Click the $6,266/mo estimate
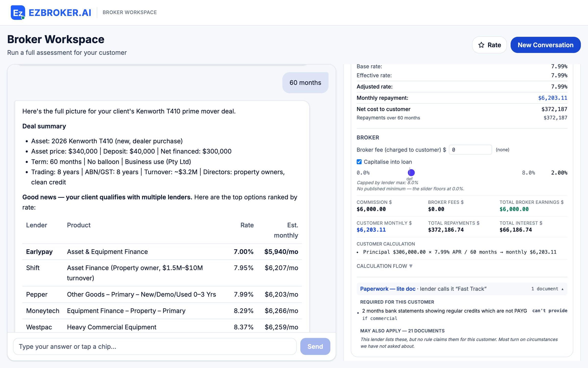This screenshot has width=588, height=368. (281, 311)
